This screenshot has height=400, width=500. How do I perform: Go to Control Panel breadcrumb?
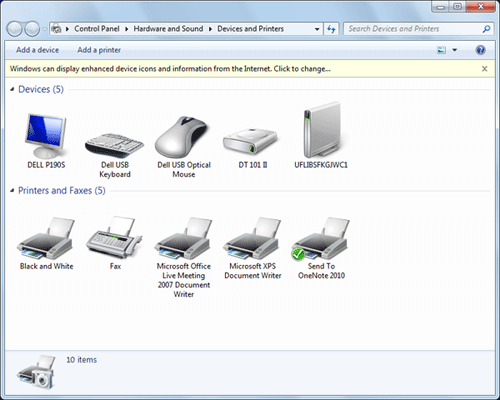(x=97, y=29)
